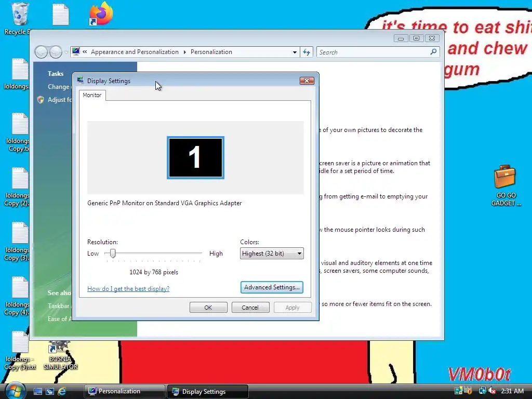Click the Apply button
The height and width of the screenshot is (399, 532).
point(292,308)
